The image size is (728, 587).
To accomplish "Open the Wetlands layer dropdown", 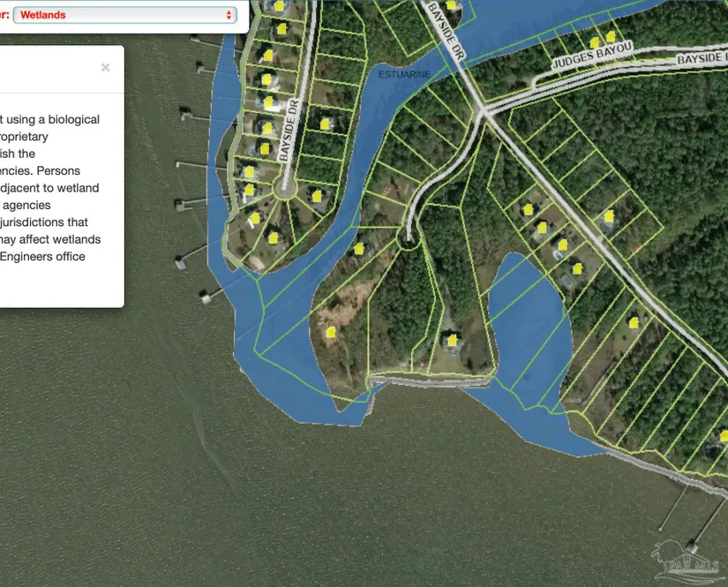I will (x=124, y=15).
